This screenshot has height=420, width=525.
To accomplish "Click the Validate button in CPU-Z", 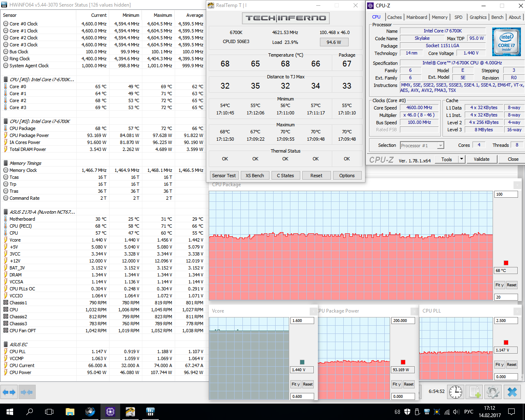I will coord(482,159).
